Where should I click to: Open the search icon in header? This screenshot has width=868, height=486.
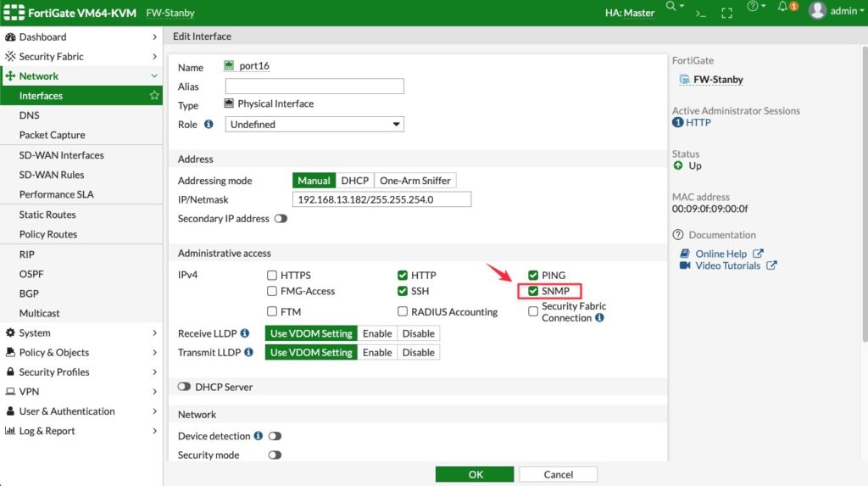coord(671,6)
